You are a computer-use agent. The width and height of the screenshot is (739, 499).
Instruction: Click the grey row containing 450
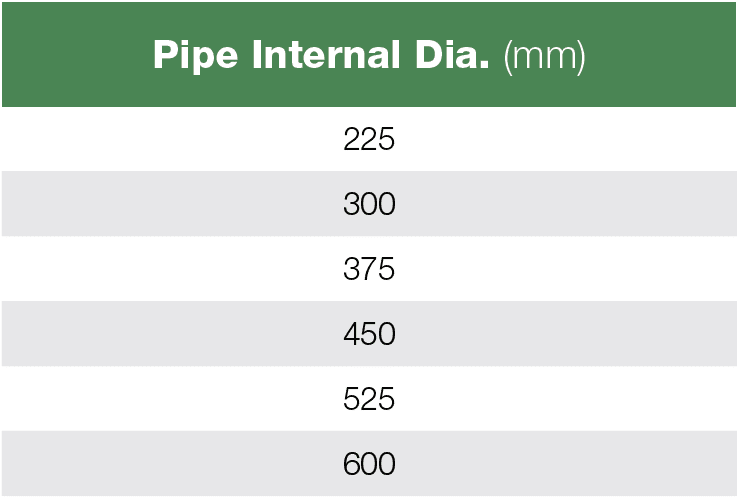369,334
